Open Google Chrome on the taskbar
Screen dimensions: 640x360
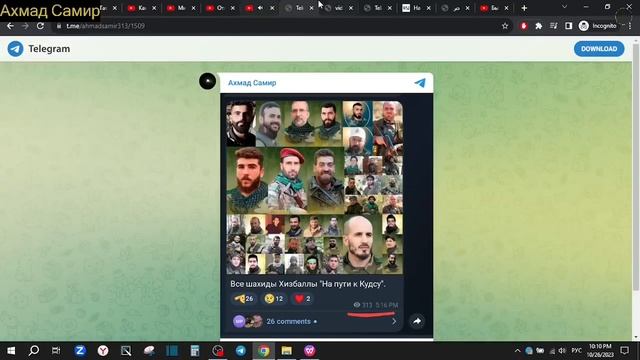264,351
